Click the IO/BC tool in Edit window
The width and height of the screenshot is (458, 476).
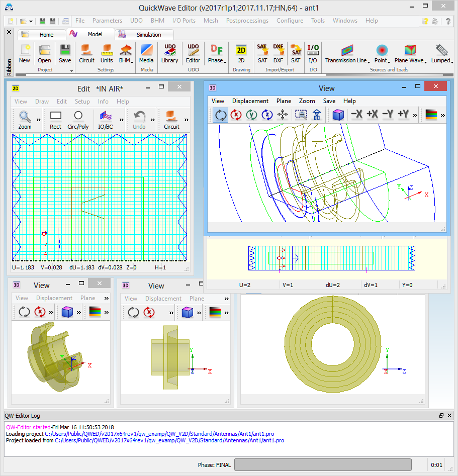(x=106, y=119)
